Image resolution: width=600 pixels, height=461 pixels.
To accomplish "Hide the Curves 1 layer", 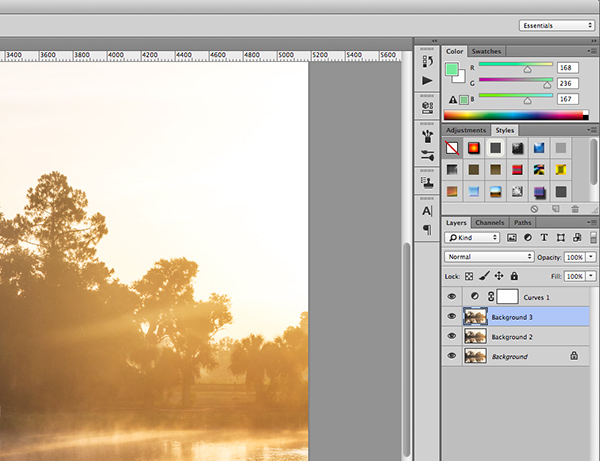I will coord(452,297).
